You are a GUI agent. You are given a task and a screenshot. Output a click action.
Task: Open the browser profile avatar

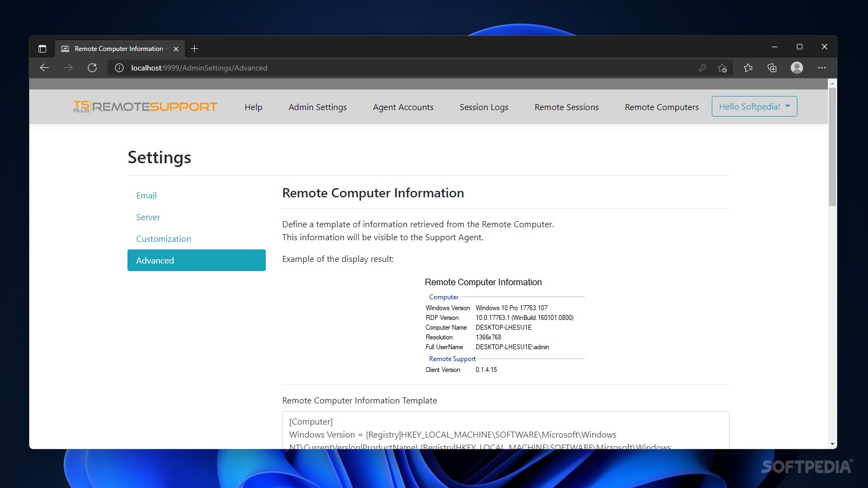click(x=797, y=68)
